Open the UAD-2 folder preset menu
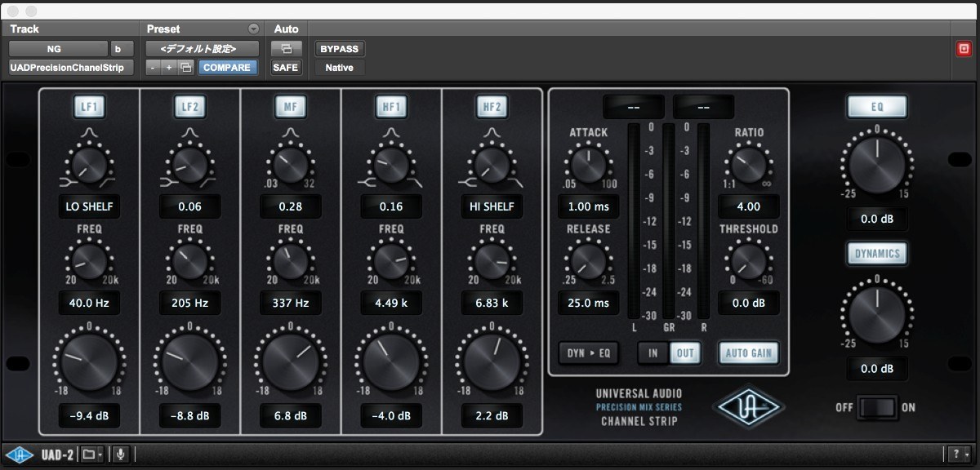The height and width of the screenshot is (470, 980). point(91,454)
